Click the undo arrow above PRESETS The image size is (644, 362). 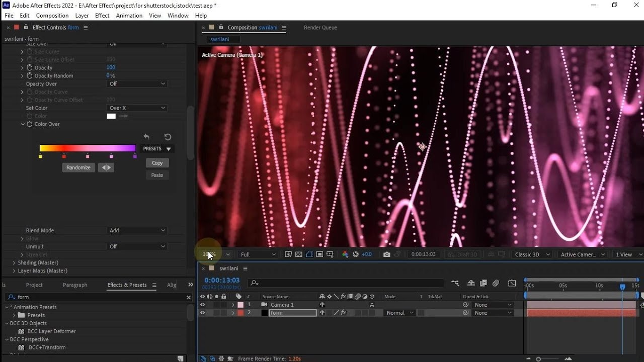[146, 137]
